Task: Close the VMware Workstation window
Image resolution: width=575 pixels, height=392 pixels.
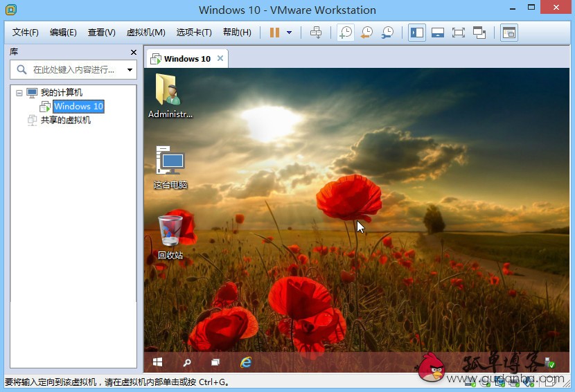Action: (556, 8)
